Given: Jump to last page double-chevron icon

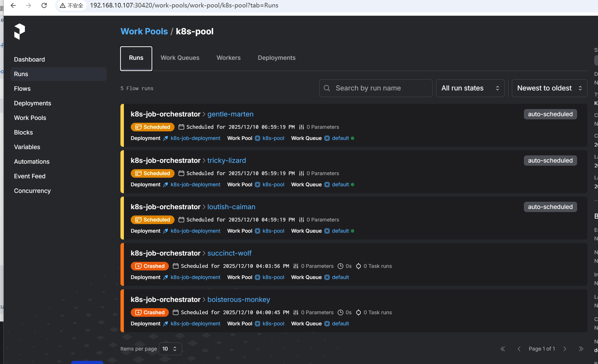Looking at the screenshot, I should pos(581,349).
